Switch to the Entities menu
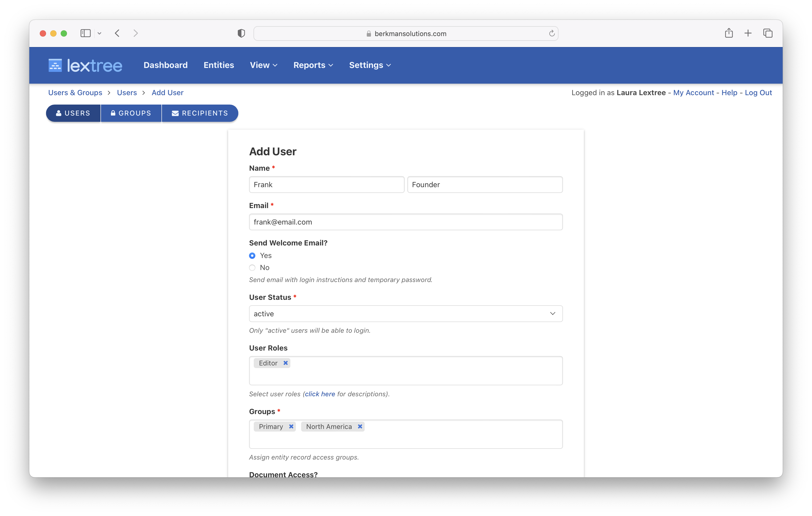The height and width of the screenshot is (516, 812). pos(218,65)
